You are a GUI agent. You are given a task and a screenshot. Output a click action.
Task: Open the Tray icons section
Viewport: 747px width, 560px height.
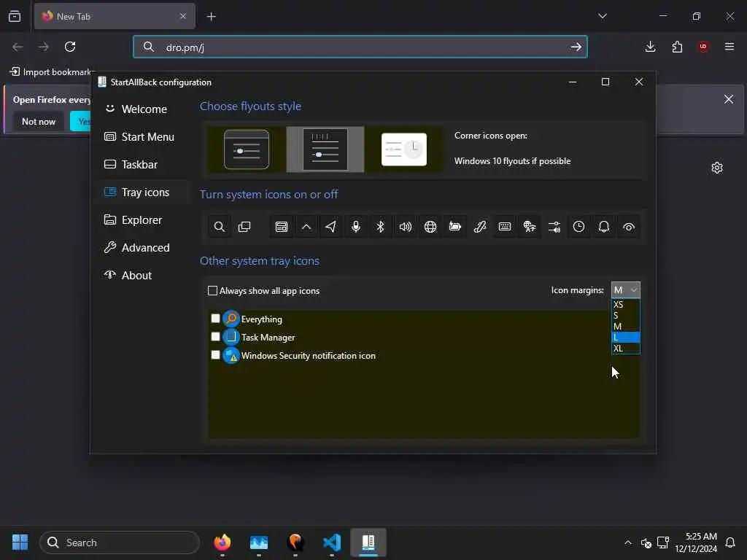144,192
